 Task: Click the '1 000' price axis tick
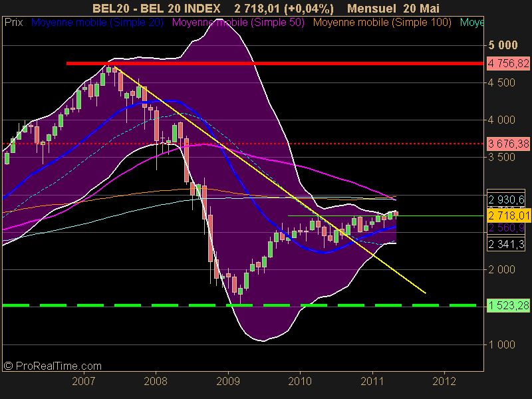tap(501, 344)
